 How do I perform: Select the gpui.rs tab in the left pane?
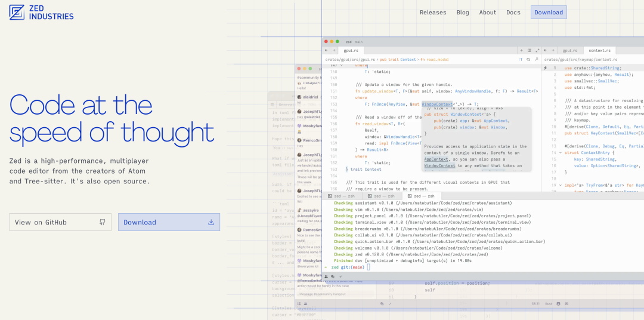coord(351,51)
